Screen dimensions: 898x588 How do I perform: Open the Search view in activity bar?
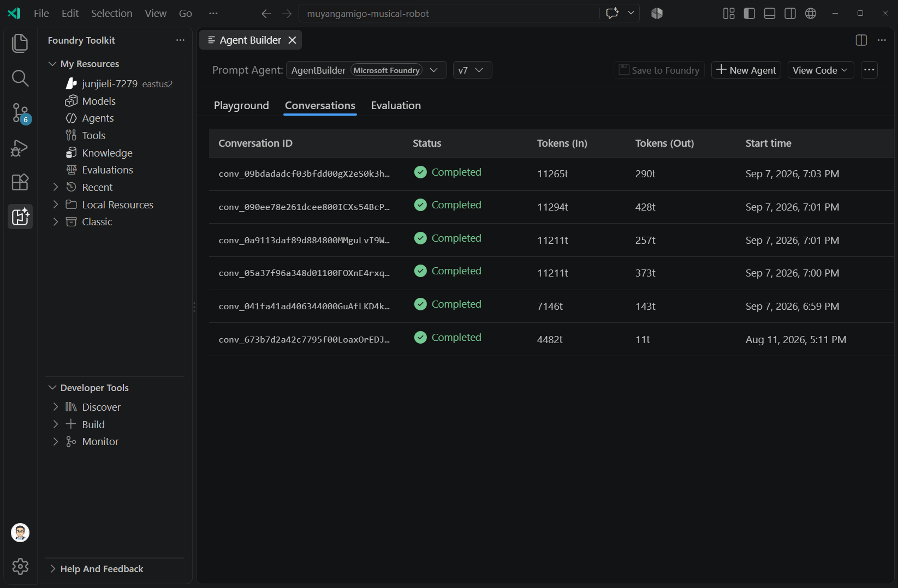(20, 78)
